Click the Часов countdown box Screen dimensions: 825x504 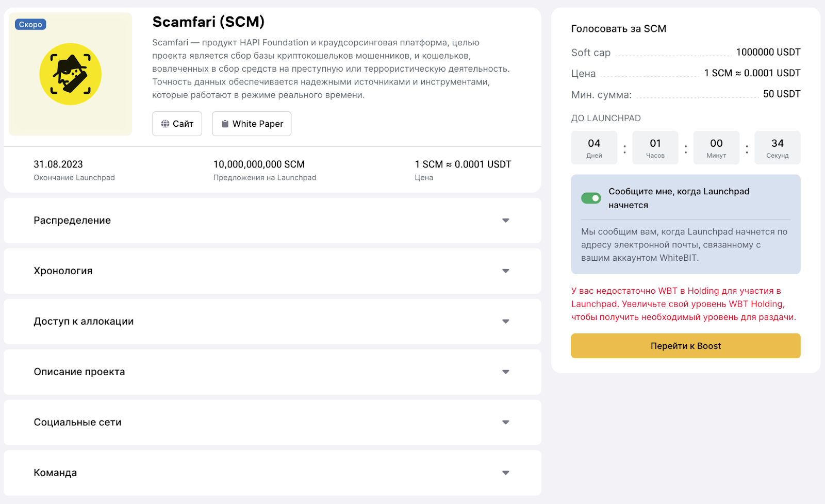click(655, 148)
